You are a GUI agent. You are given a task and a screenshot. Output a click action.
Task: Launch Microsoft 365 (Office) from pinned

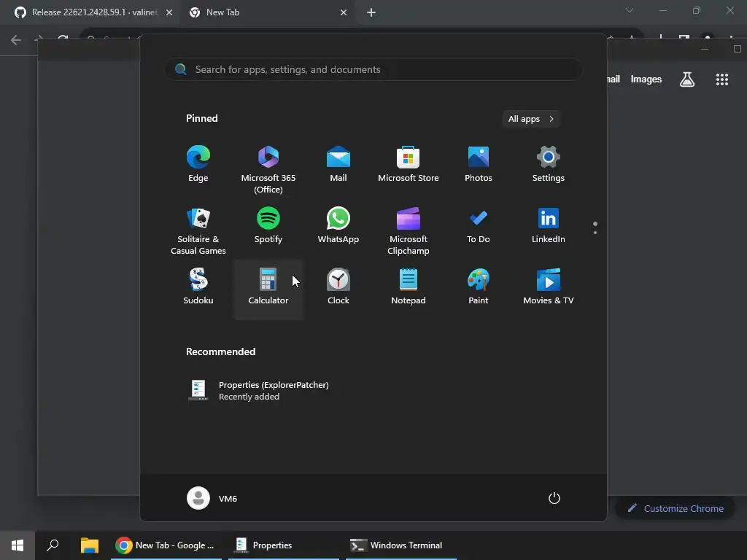(x=268, y=170)
